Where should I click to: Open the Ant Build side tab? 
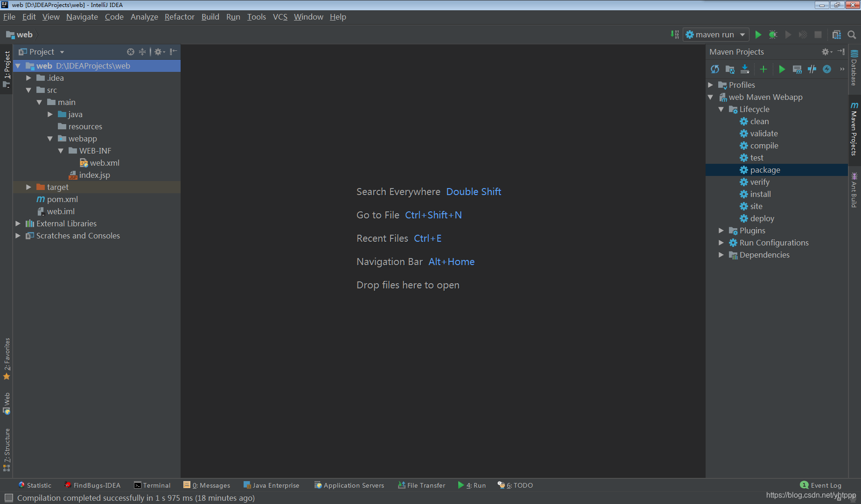854,190
